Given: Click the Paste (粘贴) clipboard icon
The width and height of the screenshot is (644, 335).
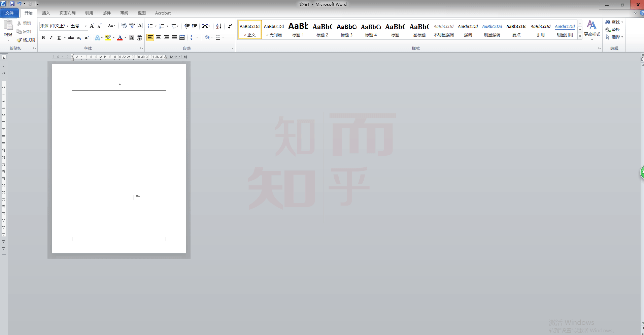Looking at the screenshot, I should (8, 25).
